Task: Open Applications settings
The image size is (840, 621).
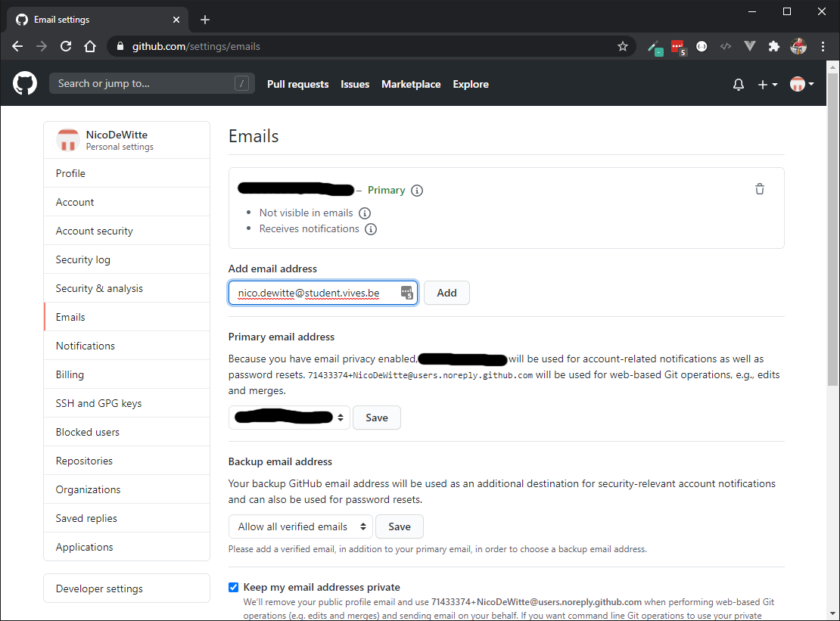Action: point(127,547)
